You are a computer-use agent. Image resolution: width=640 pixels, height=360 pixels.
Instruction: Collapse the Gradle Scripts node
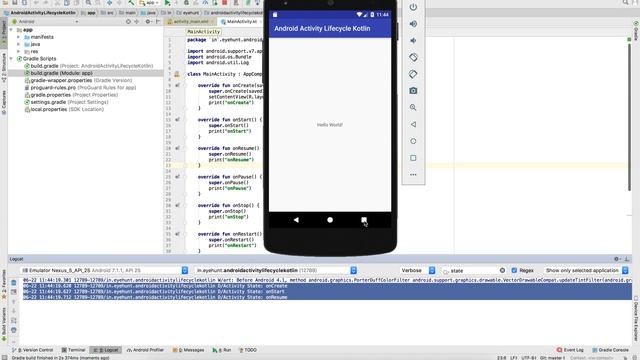[11, 59]
